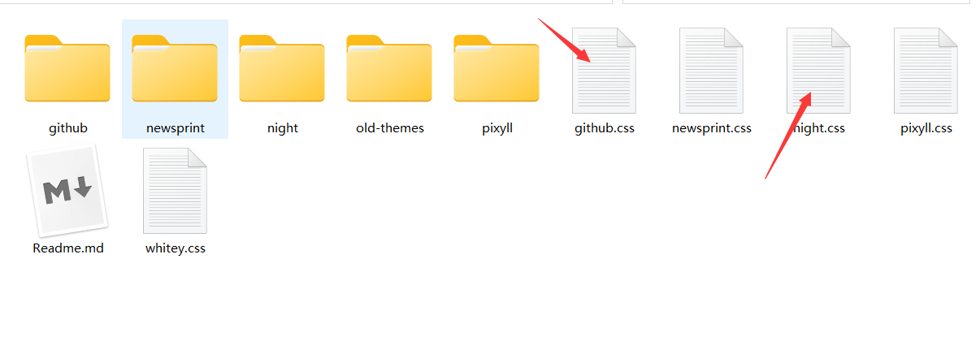The height and width of the screenshot is (345, 980).
Task: Click the "pixyll.css" file name label
Action: [x=926, y=128]
